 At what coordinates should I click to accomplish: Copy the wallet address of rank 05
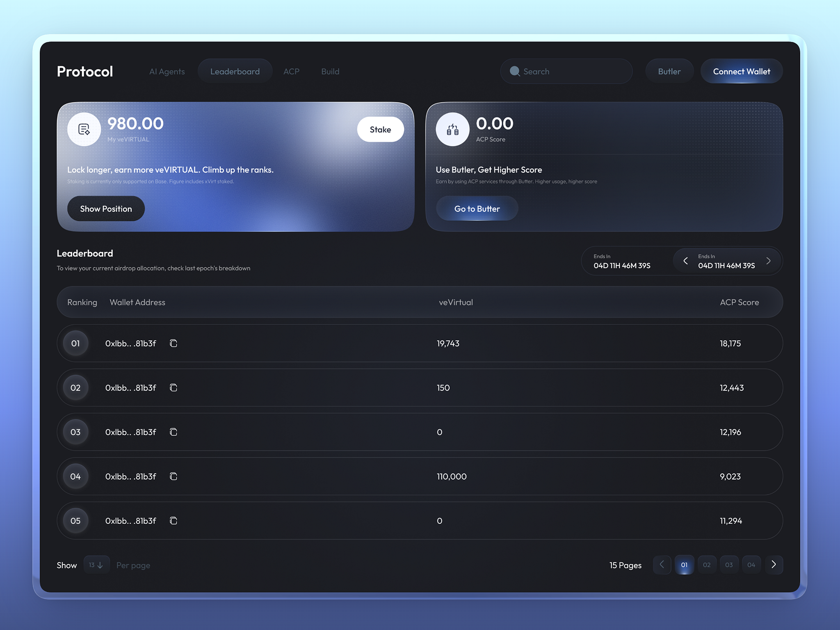173,520
